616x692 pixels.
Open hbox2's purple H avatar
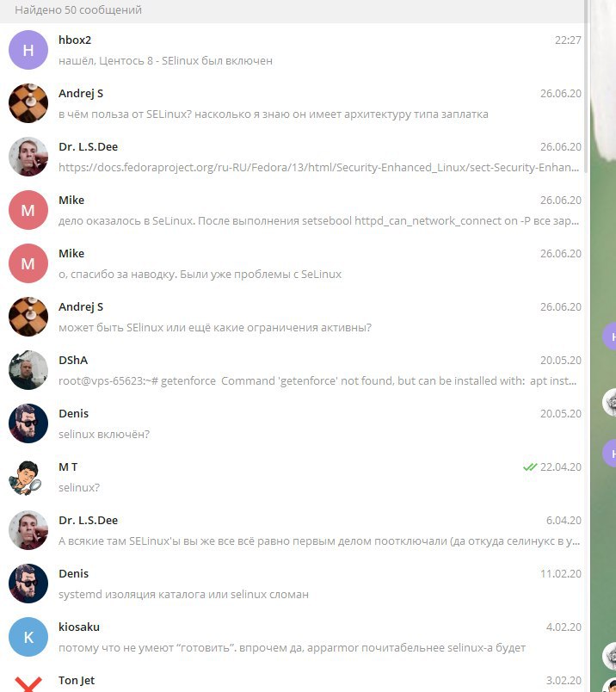(28, 50)
